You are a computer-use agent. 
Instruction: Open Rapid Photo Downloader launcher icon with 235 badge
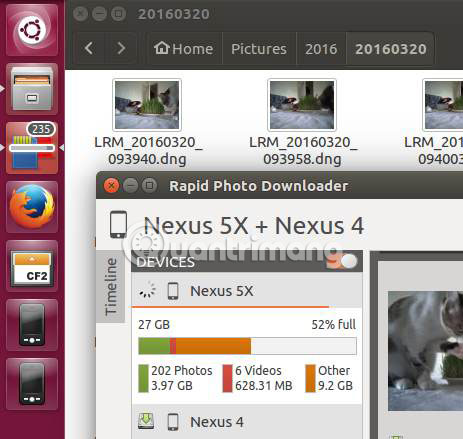(32, 148)
